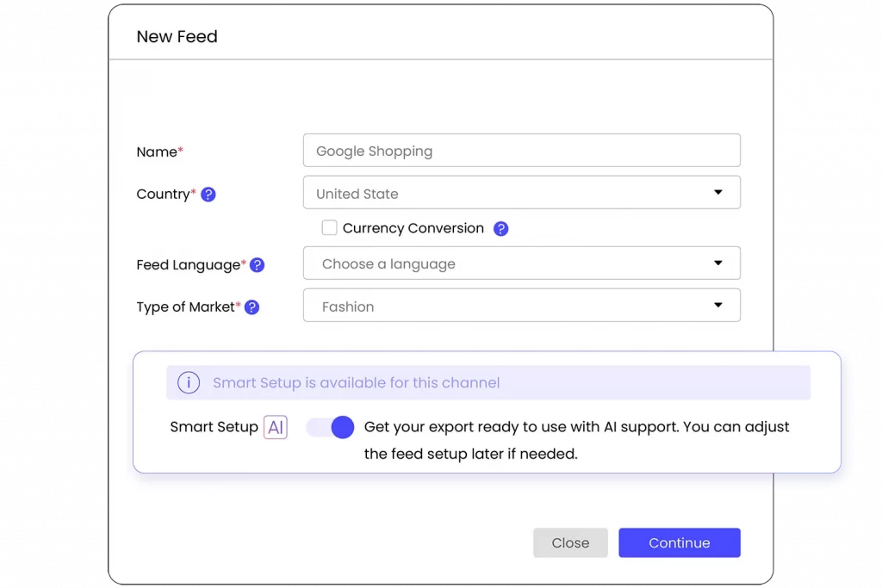Image resolution: width=882 pixels, height=588 pixels.
Task: Enable the Currency Conversion checkbox
Action: click(329, 227)
